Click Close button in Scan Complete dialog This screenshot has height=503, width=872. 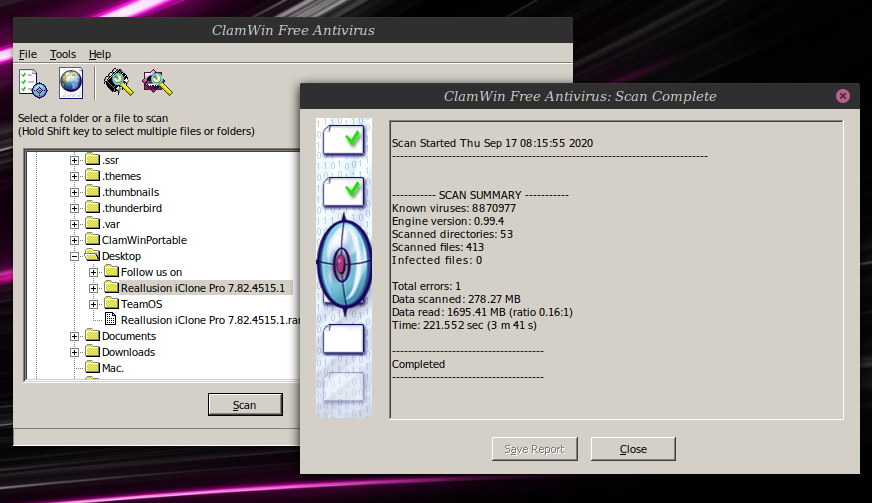(633, 449)
